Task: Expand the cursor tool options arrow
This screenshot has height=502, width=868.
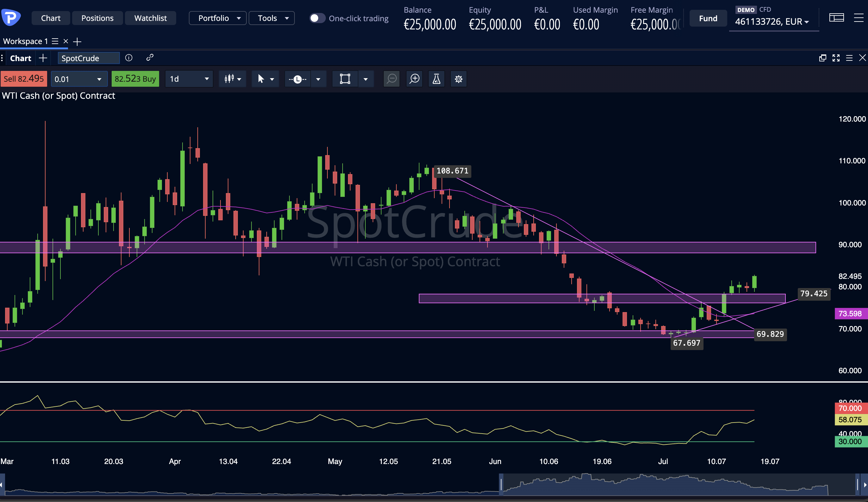Action: coord(272,79)
